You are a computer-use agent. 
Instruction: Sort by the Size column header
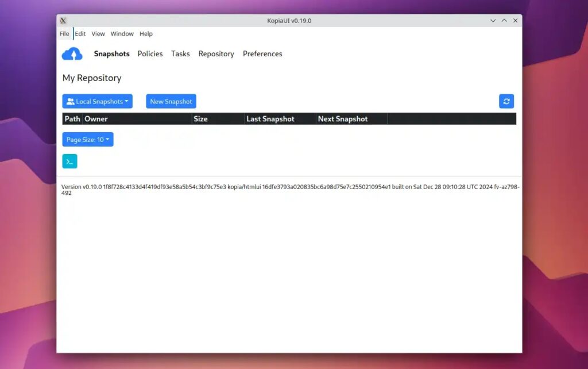(200, 119)
